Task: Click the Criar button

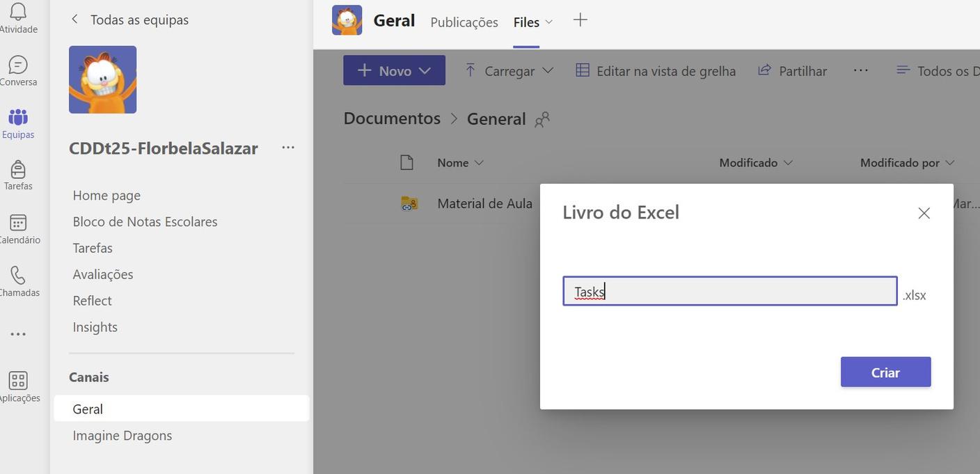Action: coord(885,372)
